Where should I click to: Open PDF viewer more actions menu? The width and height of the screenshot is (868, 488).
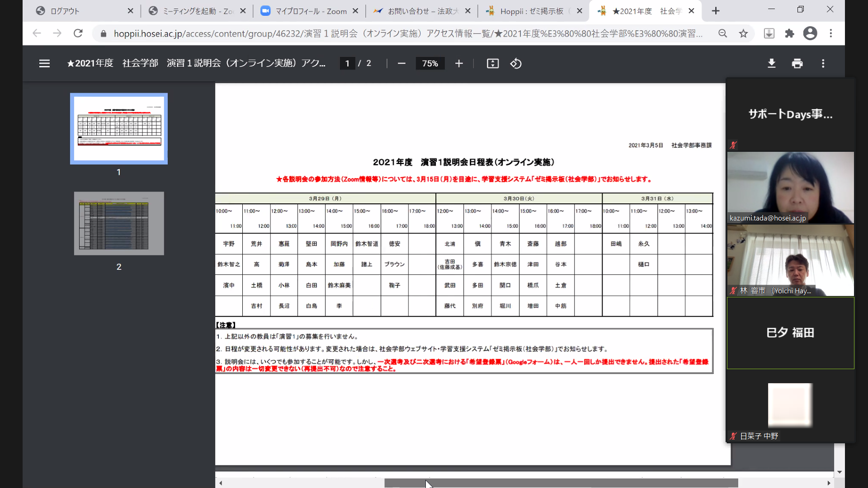823,64
